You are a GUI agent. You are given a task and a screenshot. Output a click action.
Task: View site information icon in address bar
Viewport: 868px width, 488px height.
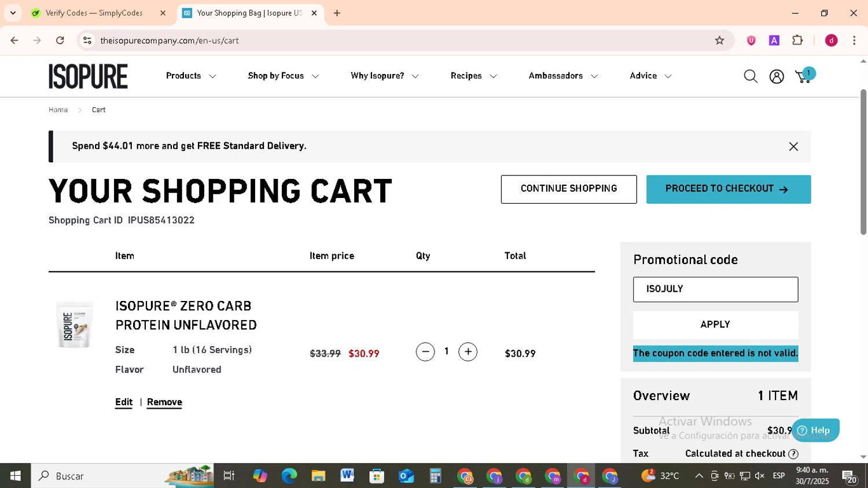(x=87, y=41)
